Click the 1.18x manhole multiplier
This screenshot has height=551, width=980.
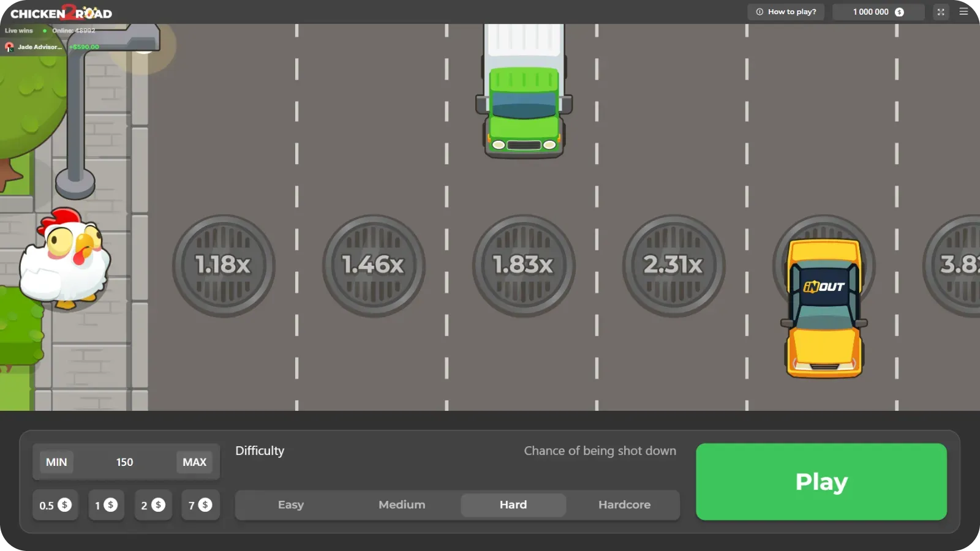point(224,265)
